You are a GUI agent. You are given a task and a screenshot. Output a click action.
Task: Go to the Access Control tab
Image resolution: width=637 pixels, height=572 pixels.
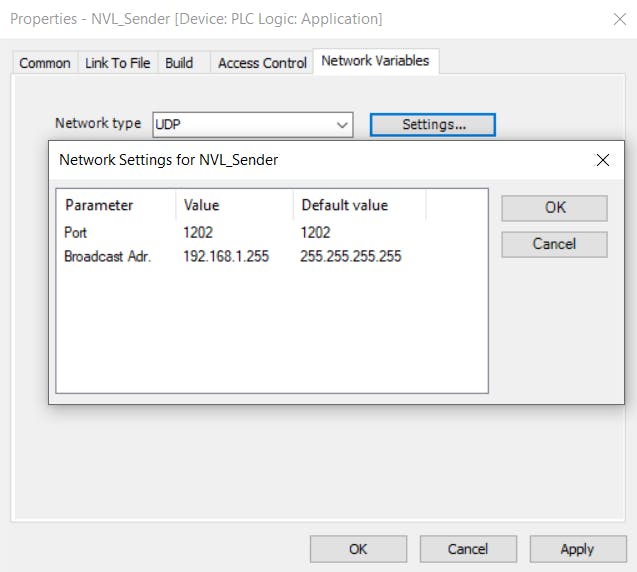(x=262, y=63)
